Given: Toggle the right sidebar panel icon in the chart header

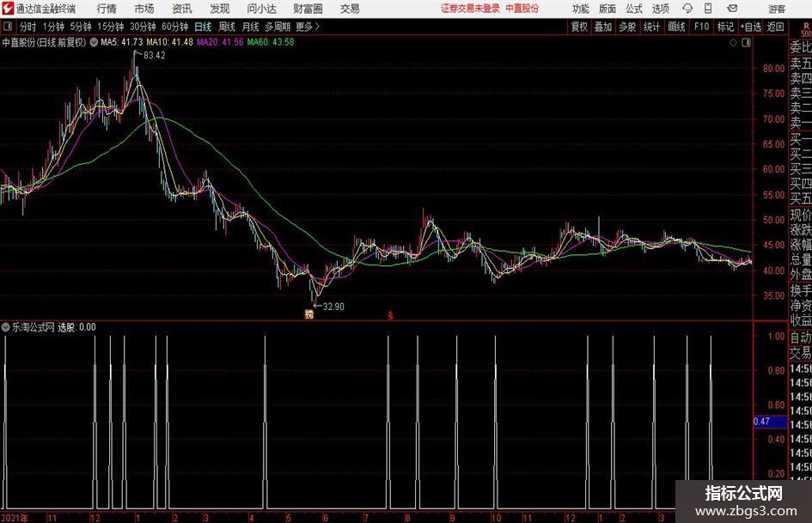Looking at the screenshot, I should click(x=746, y=42).
